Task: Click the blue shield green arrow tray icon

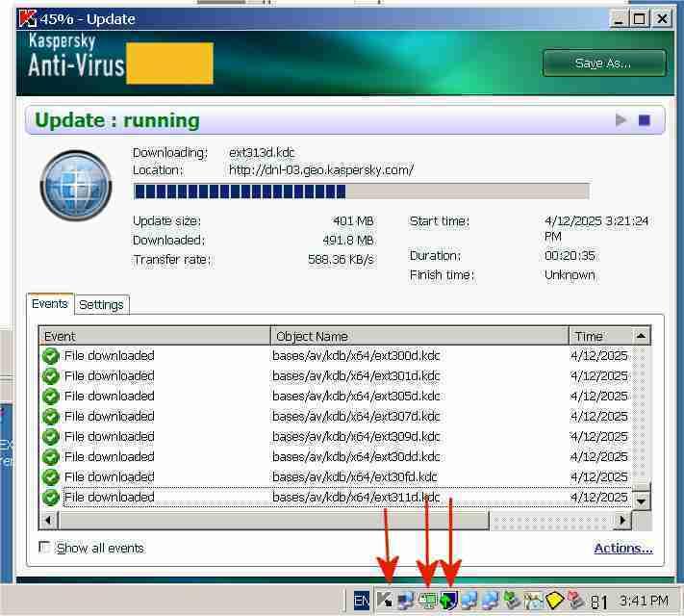Action: (x=448, y=601)
